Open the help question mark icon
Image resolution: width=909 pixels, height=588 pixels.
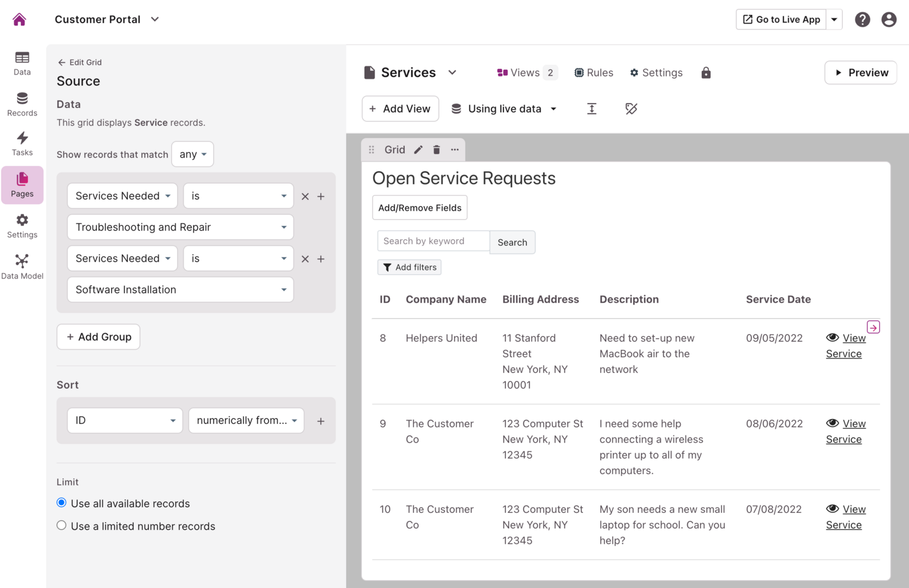(x=862, y=19)
